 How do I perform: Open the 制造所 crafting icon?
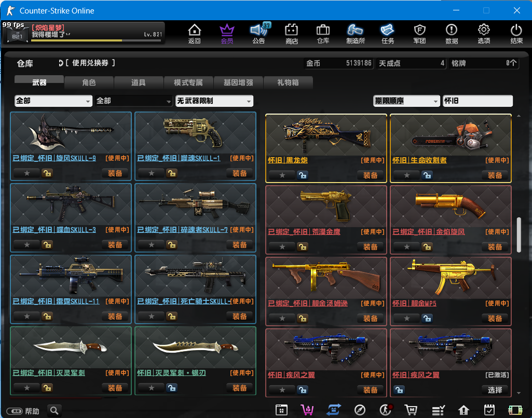coord(355,34)
